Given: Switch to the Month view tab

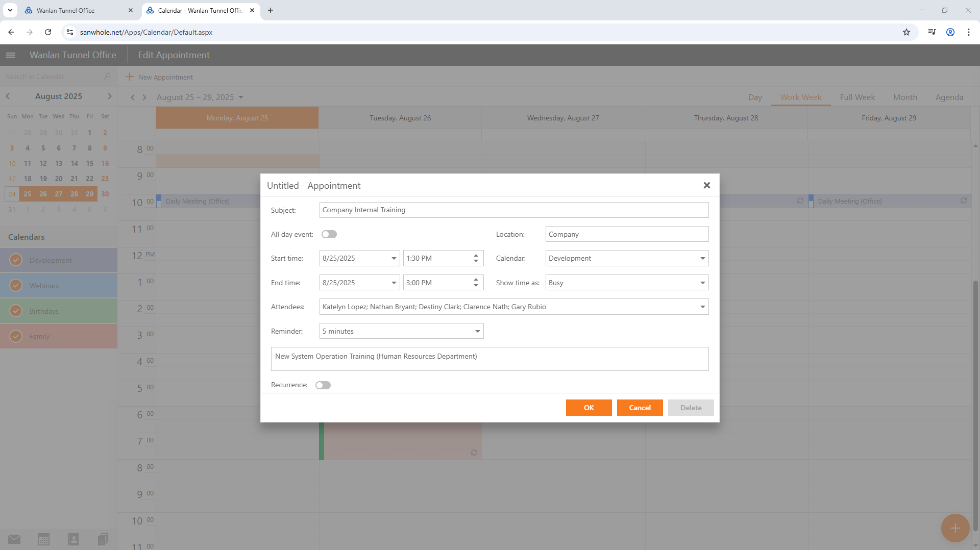Looking at the screenshot, I should click(x=905, y=97).
